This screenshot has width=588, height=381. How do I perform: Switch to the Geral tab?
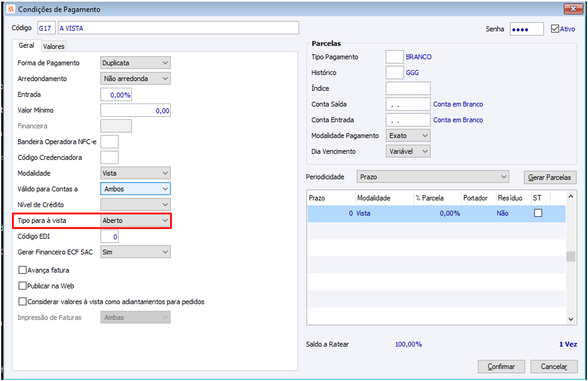click(26, 45)
